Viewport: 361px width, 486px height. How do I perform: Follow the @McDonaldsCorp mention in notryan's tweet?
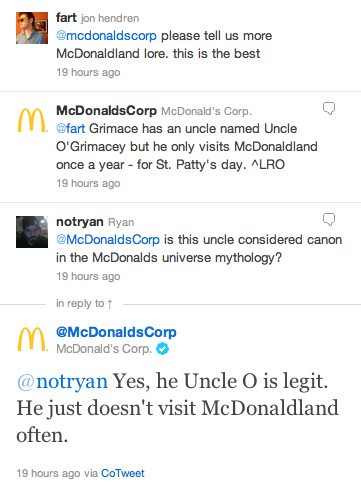tap(108, 240)
